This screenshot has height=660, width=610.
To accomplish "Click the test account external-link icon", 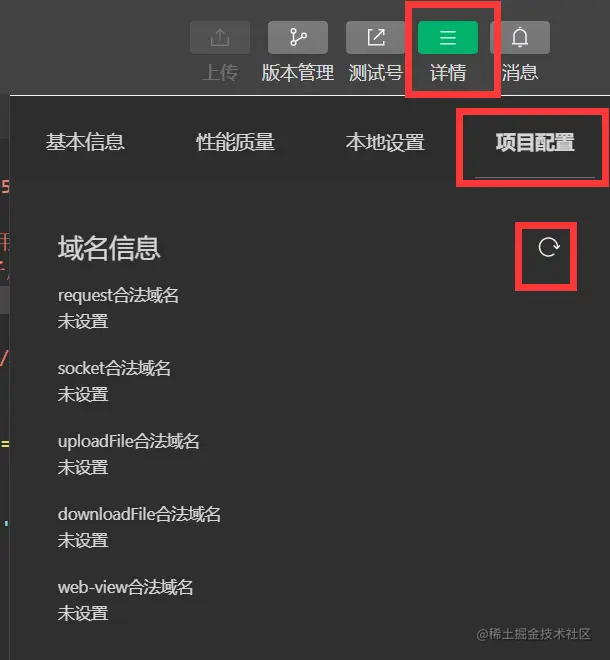I will click(x=376, y=37).
